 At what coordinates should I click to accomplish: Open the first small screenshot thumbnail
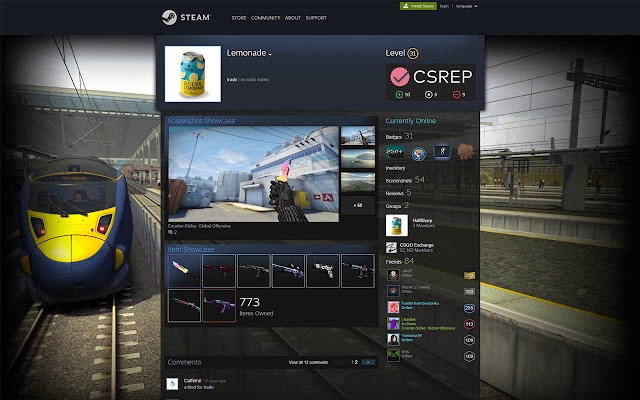tap(358, 136)
